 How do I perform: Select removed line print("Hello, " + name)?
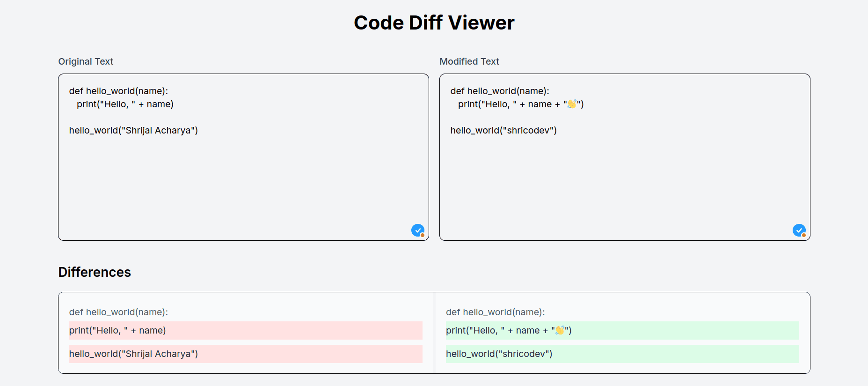tap(246, 330)
